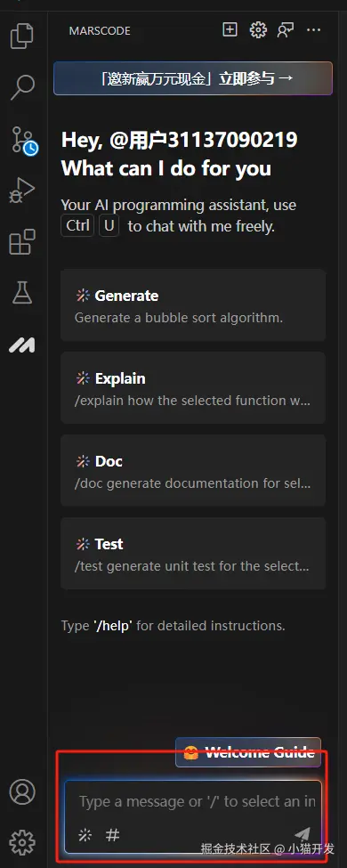Viewport: 347px width, 868px height.
Task: Select the Doc suggestion card
Action: [x=192, y=471]
